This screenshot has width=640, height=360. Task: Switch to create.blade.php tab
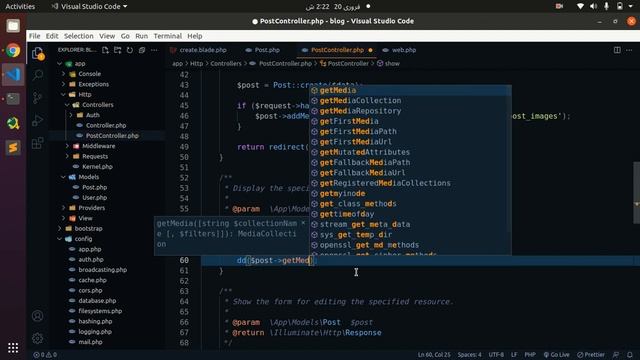pyautogui.click(x=202, y=50)
